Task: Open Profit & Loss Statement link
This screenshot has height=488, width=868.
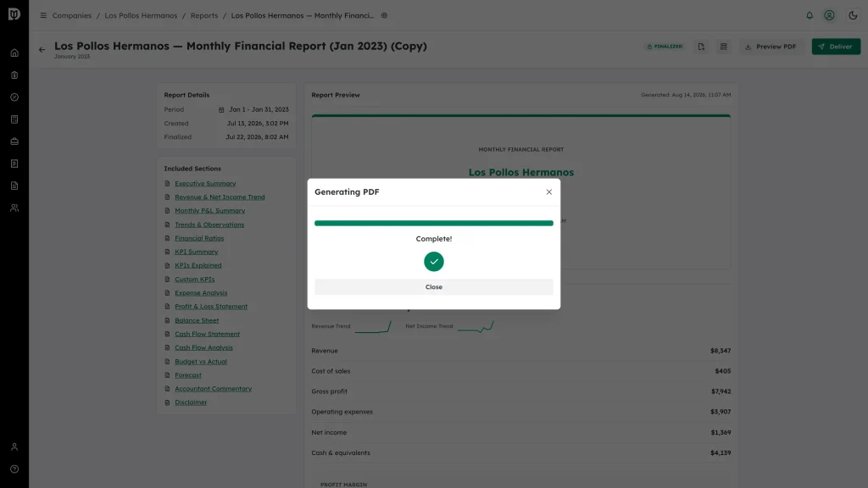Action: (x=211, y=307)
